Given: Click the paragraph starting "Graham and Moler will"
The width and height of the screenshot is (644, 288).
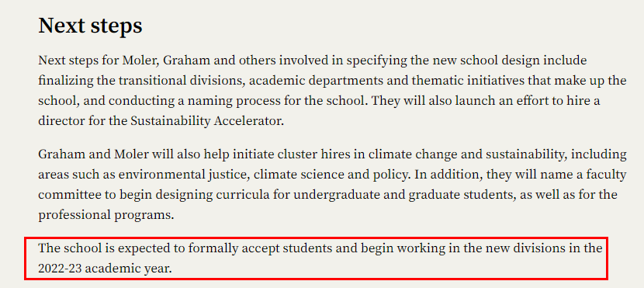Looking at the screenshot, I should coord(332,185).
